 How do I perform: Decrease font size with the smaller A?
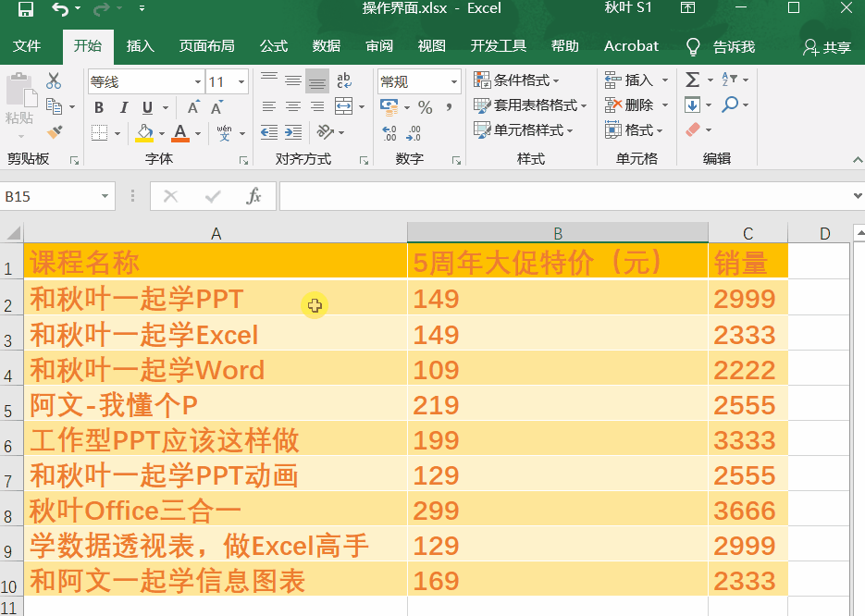click(x=216, y=107)
